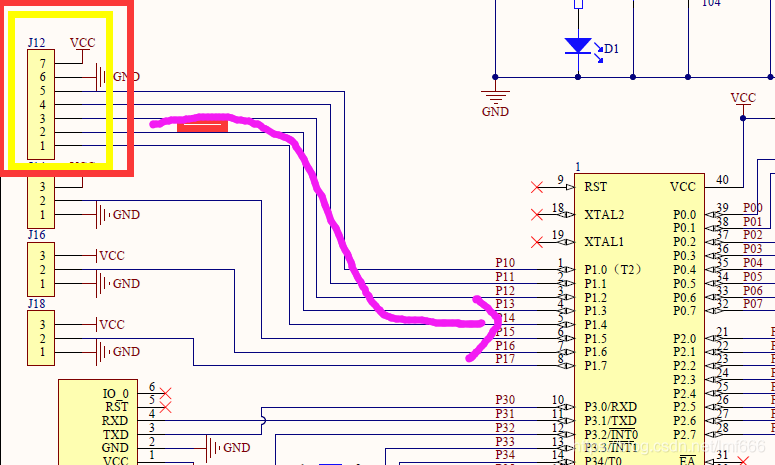Click the magenta arrowhead pointing at P14
This screenshot has height=465, width=775.
[492, 320]
